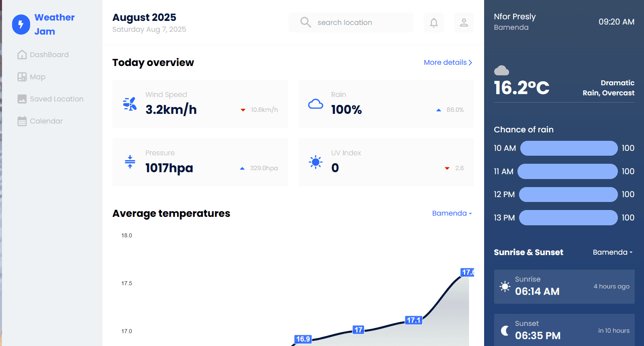The image size is (644, 346).
Task: Expand Bamenda dropdown for Average temperatures
Action: point(452,213)
